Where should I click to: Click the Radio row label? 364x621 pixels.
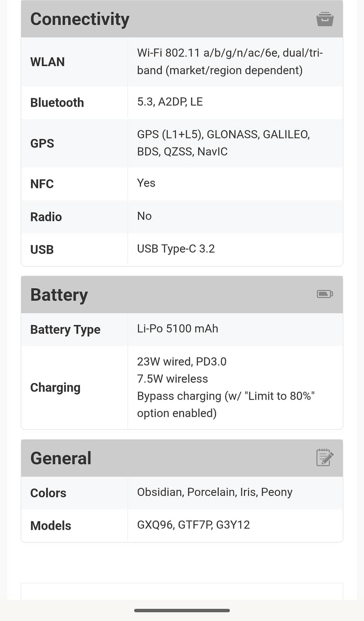click(46, 217)
